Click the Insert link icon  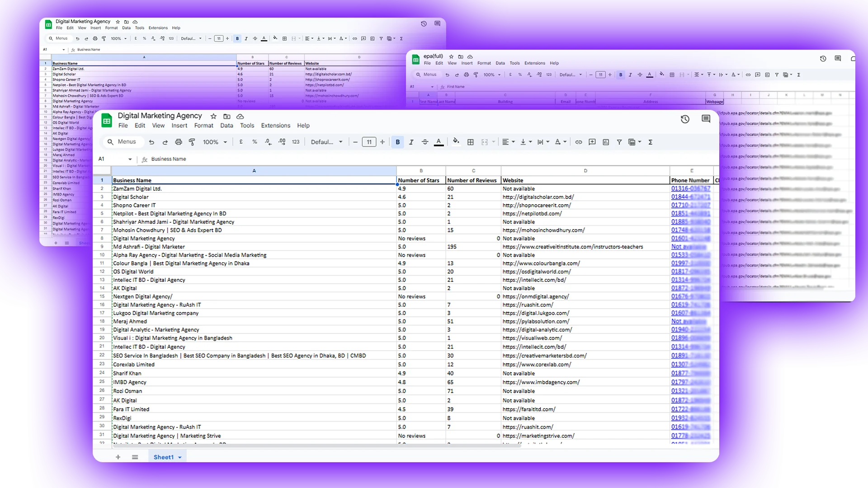tap(579, 142)
